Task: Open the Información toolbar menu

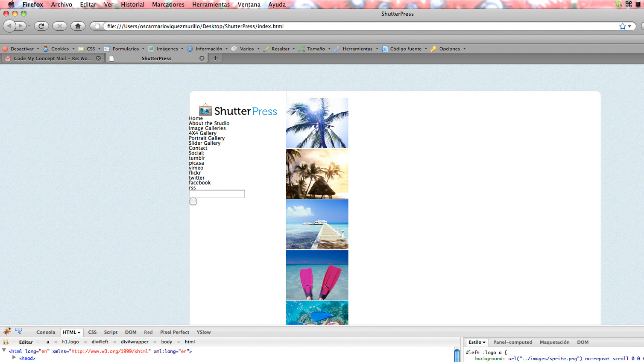Action: pyautogui.click(x=208, y=49)
